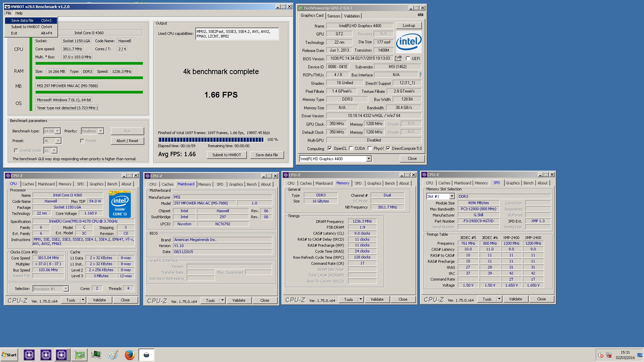Switch to the Sensors tab in GPU-Z
644x362 pixels.
(x=334, y=16)
